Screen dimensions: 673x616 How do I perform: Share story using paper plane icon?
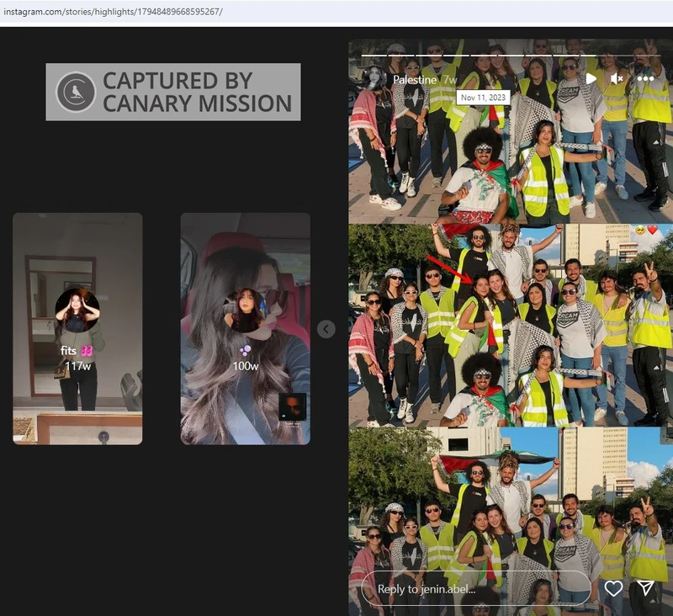coord(645,588)
